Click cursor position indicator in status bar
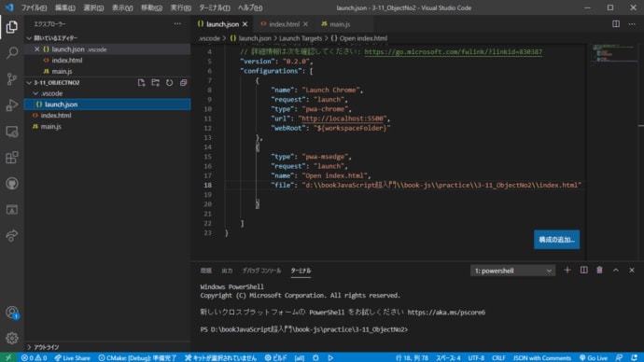The width and height of the screenshot is (644, 362). [412, 357]
